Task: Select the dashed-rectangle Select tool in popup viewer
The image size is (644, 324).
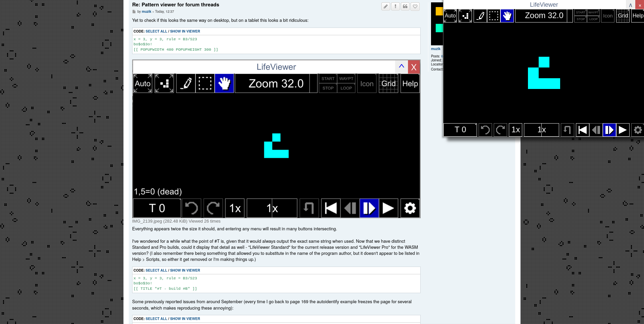Action: coord(494,16)
